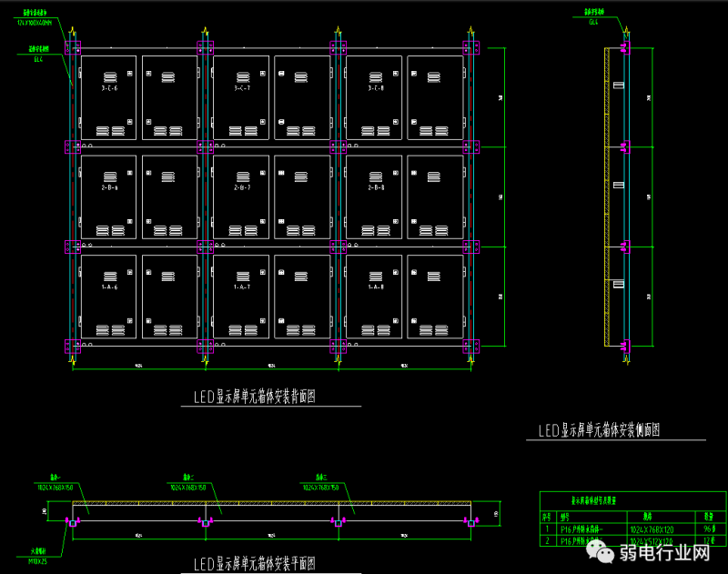728x574 pixels.
Task: Select the cabinet labeled 1-A-8
Action: tap(374, 296)
